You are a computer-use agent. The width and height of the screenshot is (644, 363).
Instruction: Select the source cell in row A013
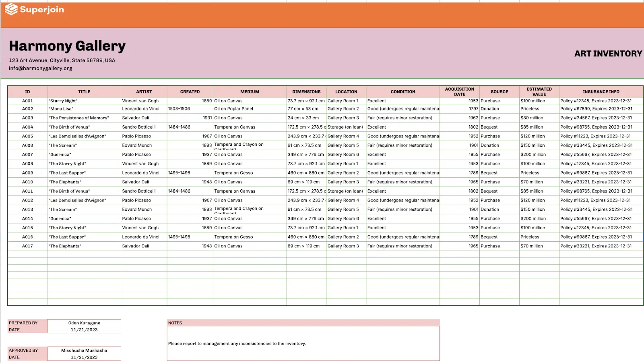[500, 210]
